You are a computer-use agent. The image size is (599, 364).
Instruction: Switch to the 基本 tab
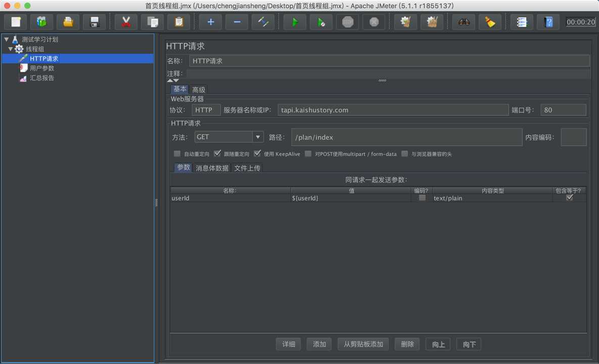179,89
